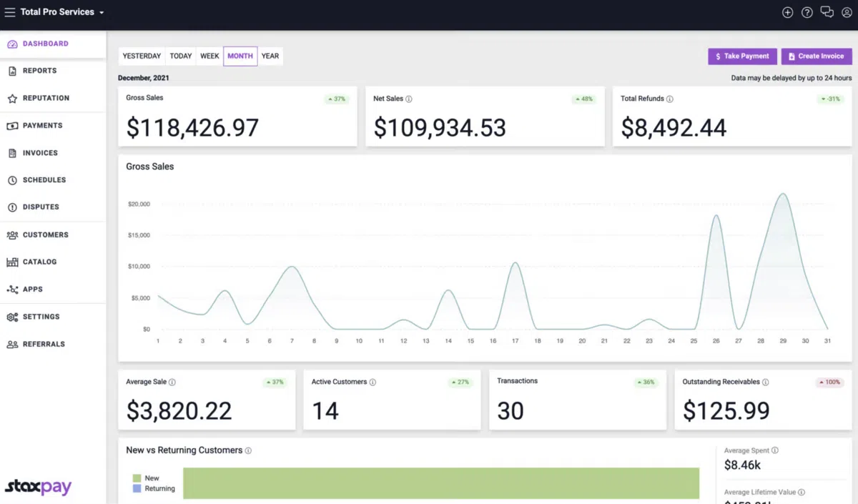Open the Reputation star icon
This screenshot has height=504, width=858.
click(13, 98)
